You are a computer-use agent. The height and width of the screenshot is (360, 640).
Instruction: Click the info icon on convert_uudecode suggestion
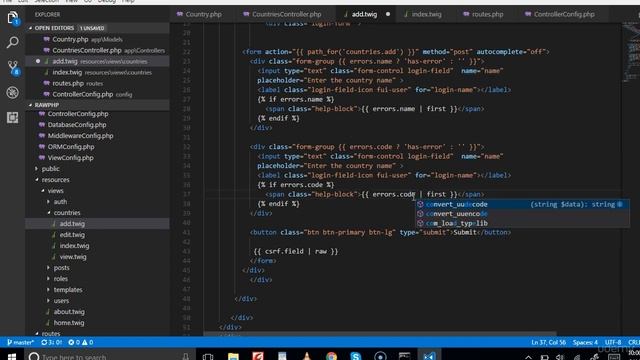pos(620,204)
